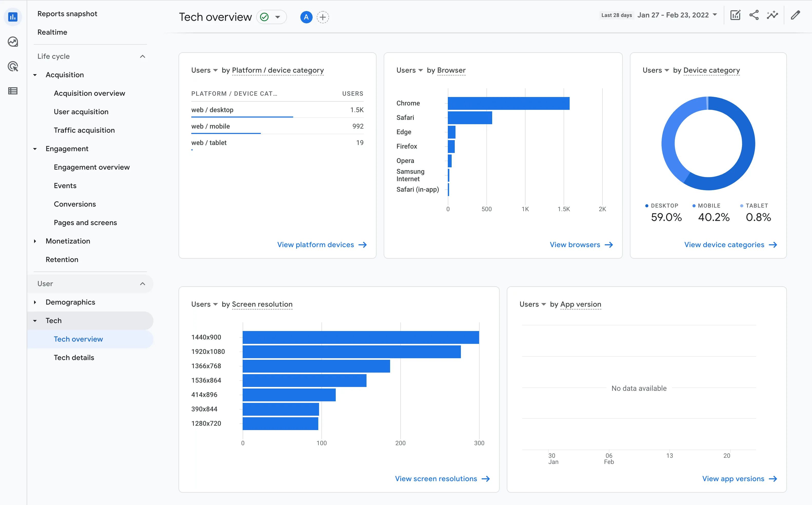Select the All Users comparison chip
812x505 pixels.
coord(306,17)
